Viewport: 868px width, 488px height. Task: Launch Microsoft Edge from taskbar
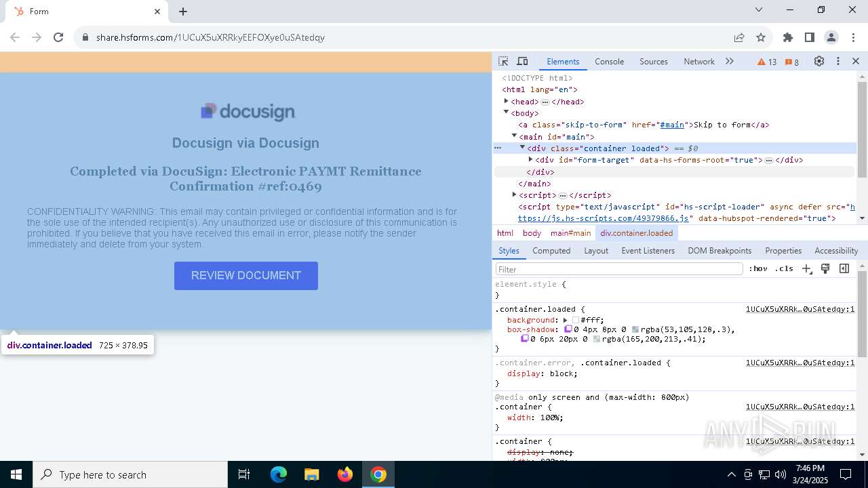[279, 474]
